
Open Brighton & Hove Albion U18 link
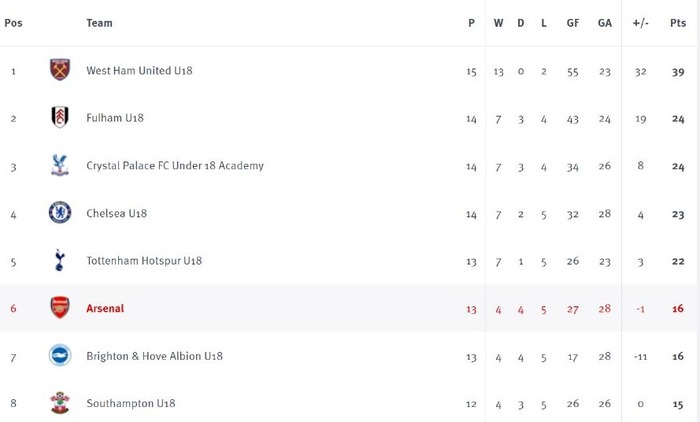[154, 356]
